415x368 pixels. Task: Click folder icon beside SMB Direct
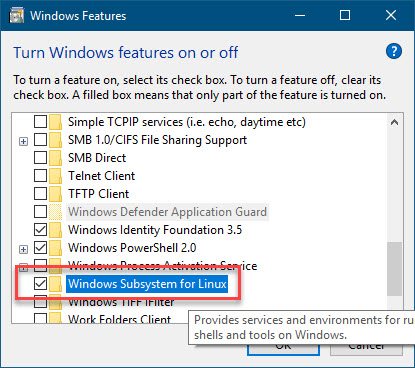[x=55, y=158]
